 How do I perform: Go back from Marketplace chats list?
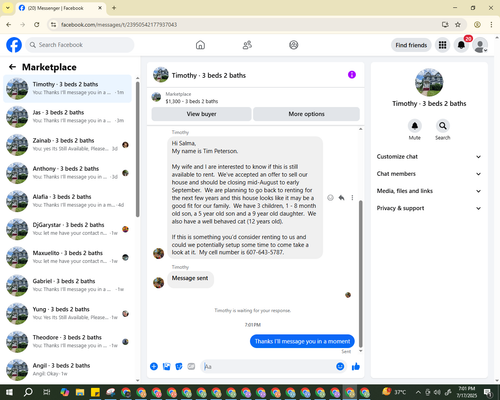pyautogui.click(x=12, y=67)
